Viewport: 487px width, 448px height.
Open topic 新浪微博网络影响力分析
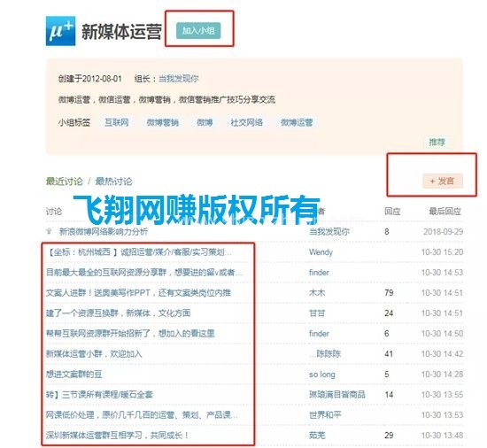coord(104,232)
